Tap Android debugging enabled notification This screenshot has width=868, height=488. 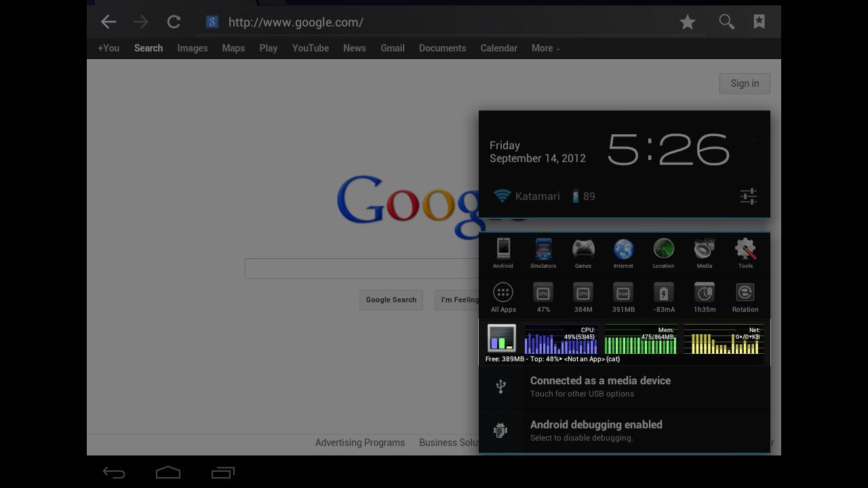tap(625, 431)
